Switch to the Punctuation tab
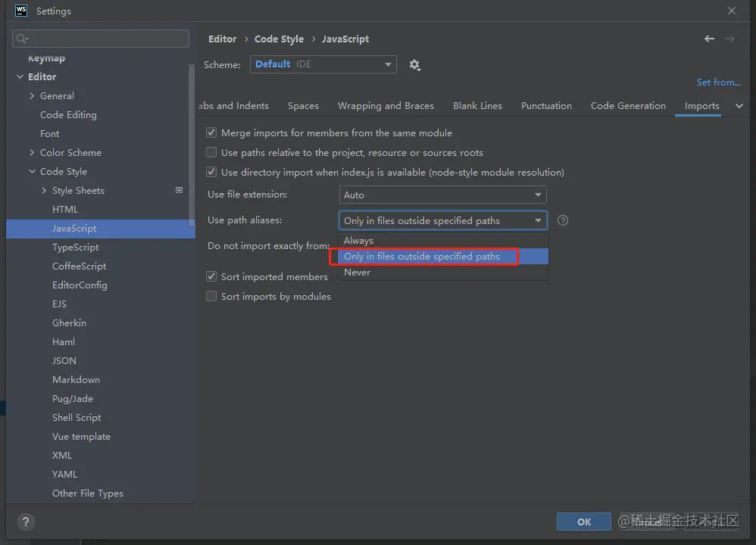Image resolution: width=756 pixels, height=545 pixels. tap(546, 106)
